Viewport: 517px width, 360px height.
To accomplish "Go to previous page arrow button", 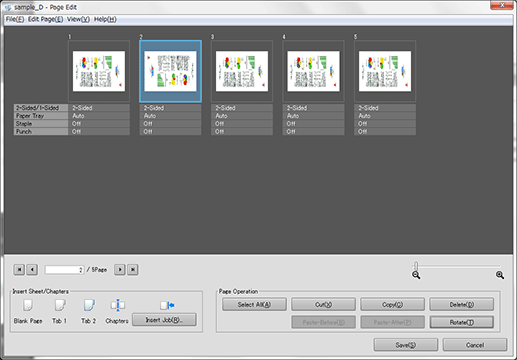I will tap(32, 269).
